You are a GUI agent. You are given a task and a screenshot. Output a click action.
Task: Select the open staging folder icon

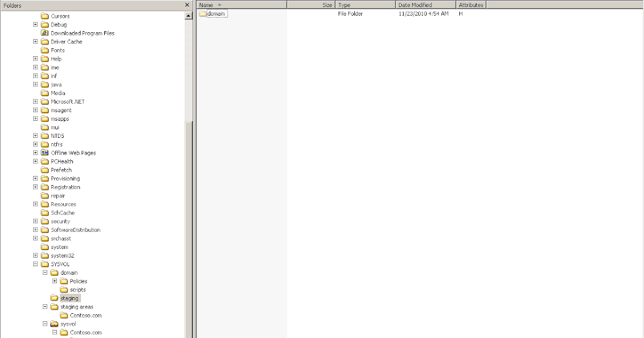coord(55,298)
